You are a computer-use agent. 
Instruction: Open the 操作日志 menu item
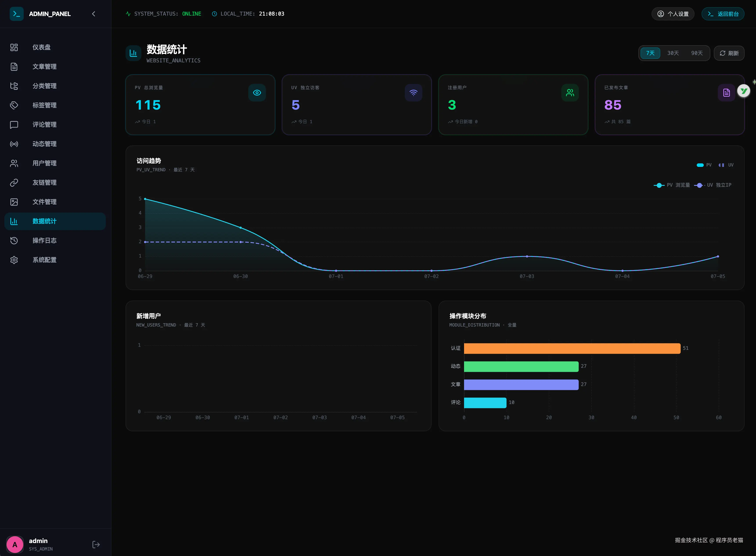tap(55, 241)
